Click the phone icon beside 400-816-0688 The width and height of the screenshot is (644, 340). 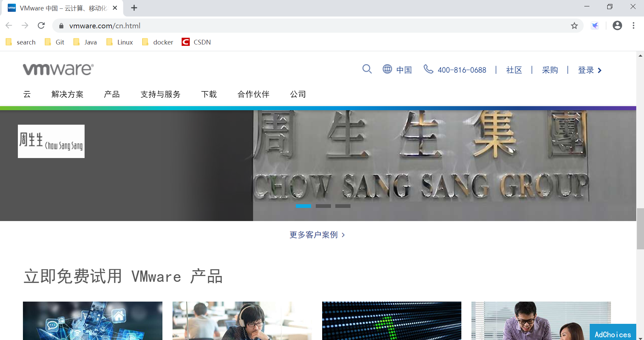428,69
